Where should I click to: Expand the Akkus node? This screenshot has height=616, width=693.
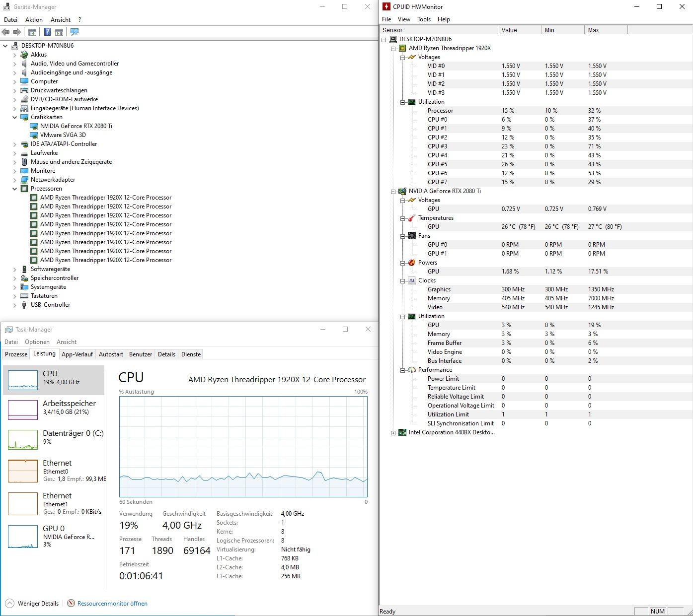(x=15, y=55)
